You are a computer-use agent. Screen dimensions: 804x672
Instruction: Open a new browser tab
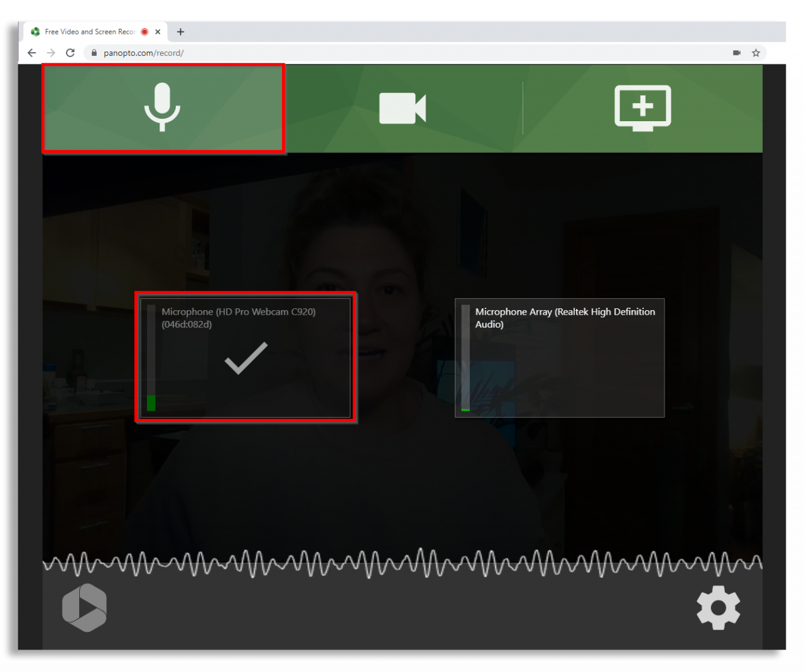click(180, 31)
